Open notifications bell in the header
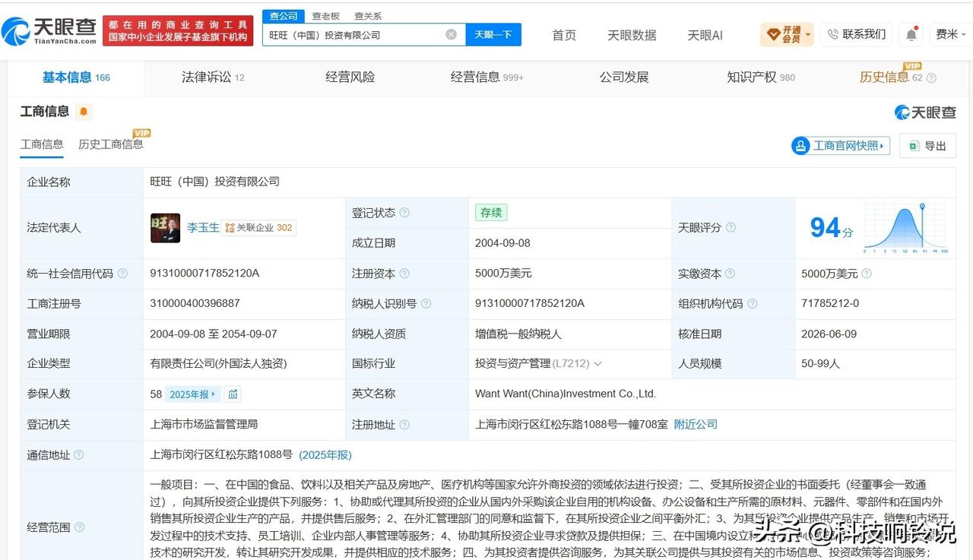Screen dimensions: 973x560 911,34
